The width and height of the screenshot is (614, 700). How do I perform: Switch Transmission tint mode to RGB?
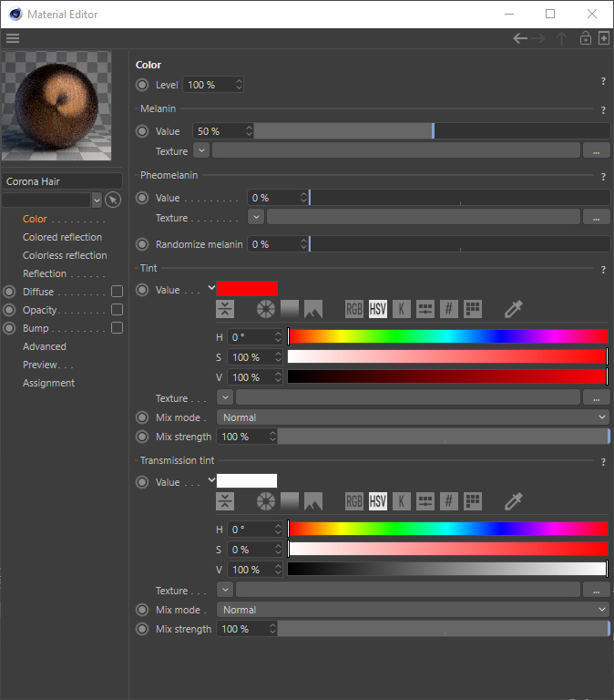point(354,501)
